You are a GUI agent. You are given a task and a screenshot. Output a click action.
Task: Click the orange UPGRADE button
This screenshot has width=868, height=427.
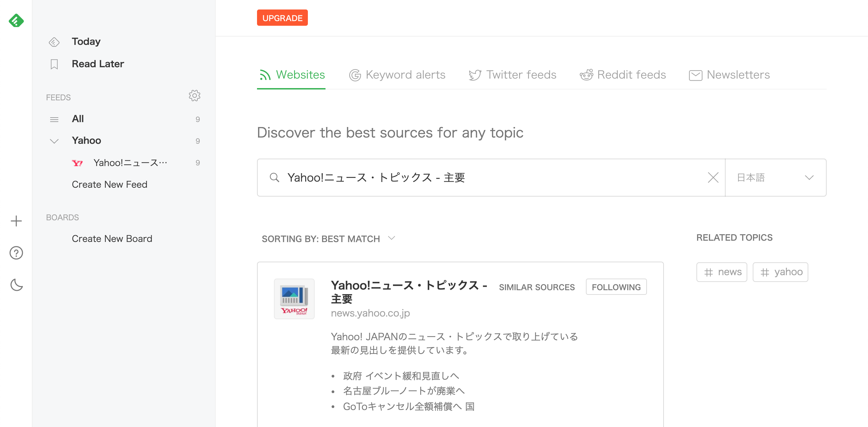coord(282,18)
